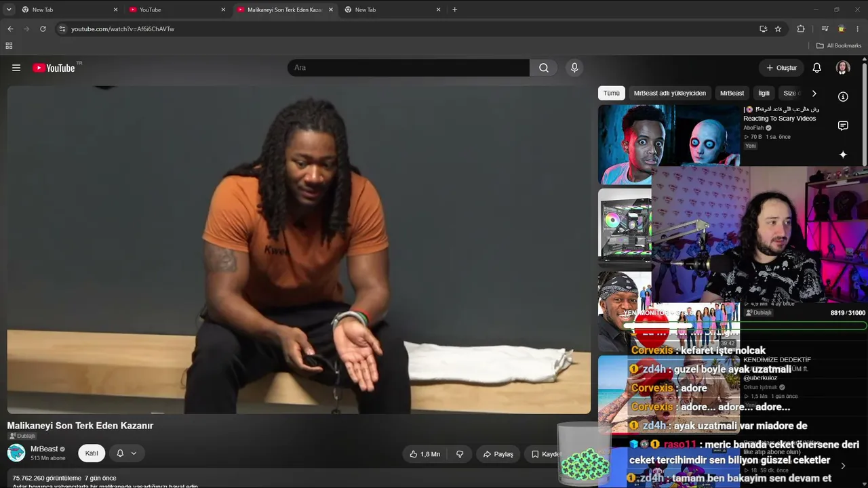The width and height of the screenshot is (868, 488).
Task: Start voice search with the microphone icon
Action: point(574,68)
